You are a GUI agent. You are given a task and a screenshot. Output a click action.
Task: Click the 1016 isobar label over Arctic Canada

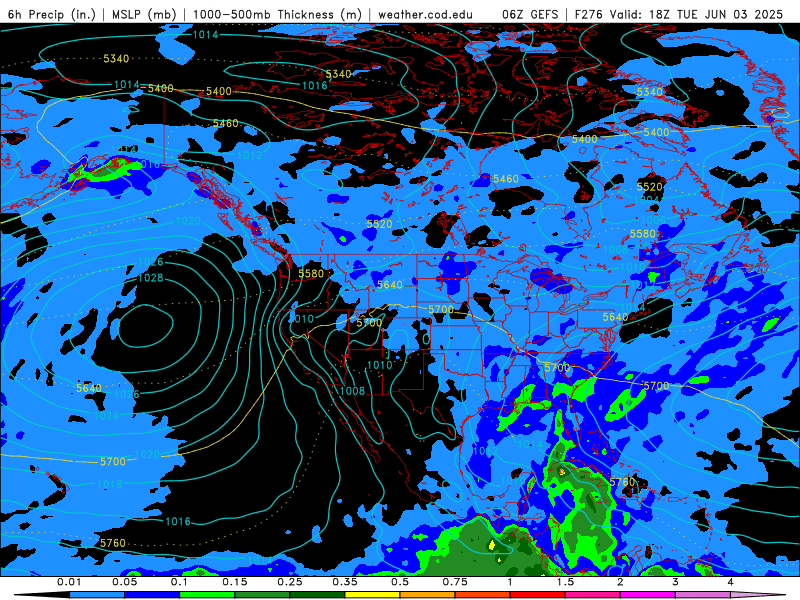tap(315, 86)
